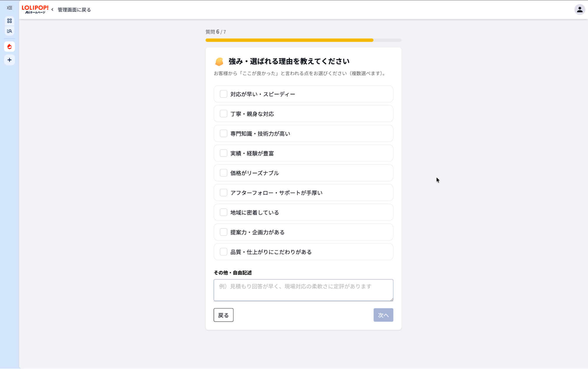Open the grid dashboard sidebar icon

pyautogui.click(x=9, y=21)
